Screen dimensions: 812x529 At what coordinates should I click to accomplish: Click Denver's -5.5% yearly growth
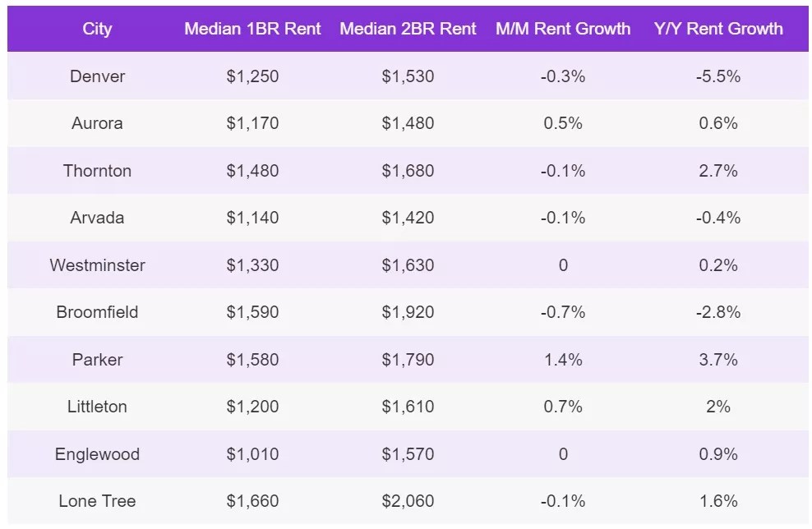(718, 76)
